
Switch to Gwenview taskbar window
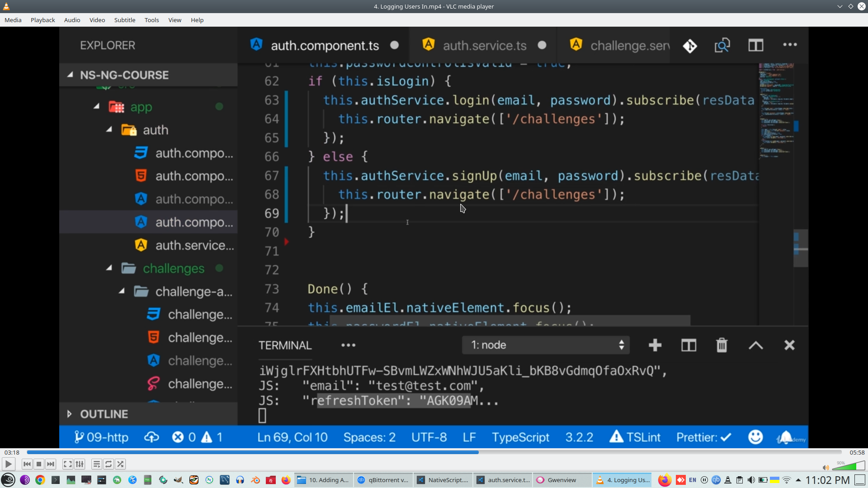pos(561,480)
